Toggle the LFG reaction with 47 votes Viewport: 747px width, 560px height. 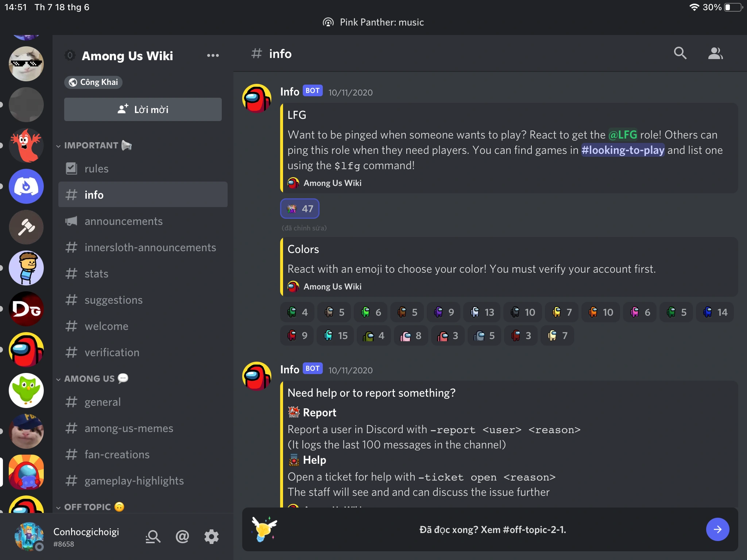click(300, 209)
